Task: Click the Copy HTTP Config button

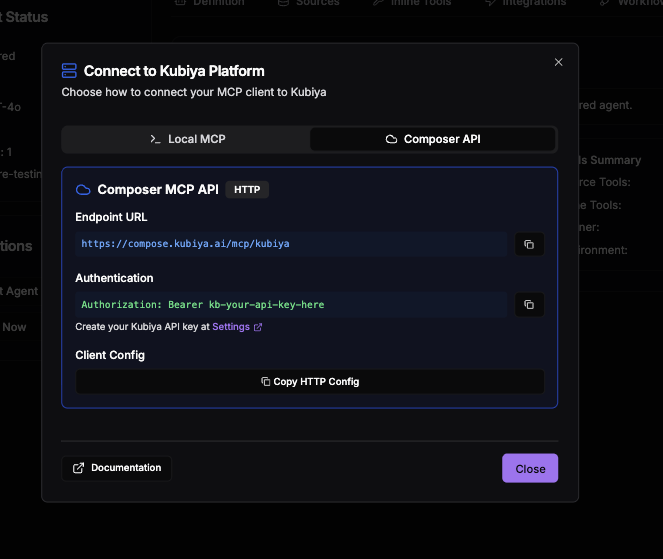Action: pos(310,381)
